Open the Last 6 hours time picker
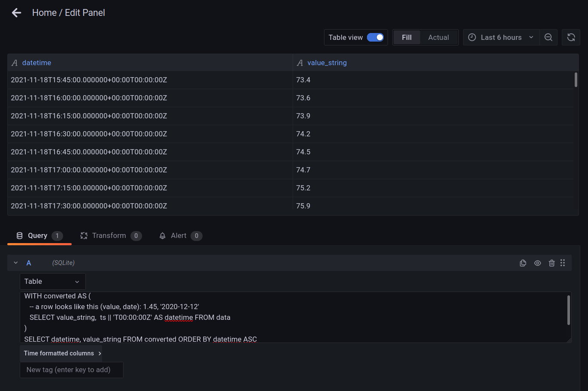The image size is (588, 391). click(501, 37)
